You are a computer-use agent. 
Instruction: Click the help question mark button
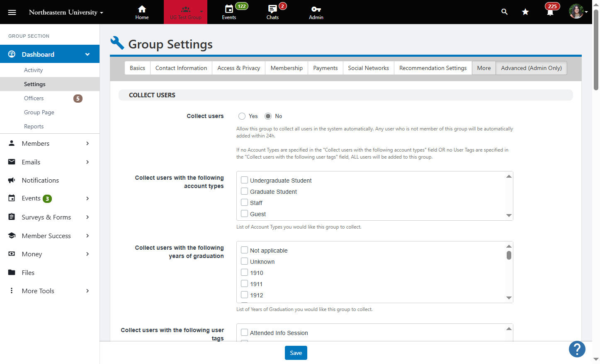coord(577,349)
